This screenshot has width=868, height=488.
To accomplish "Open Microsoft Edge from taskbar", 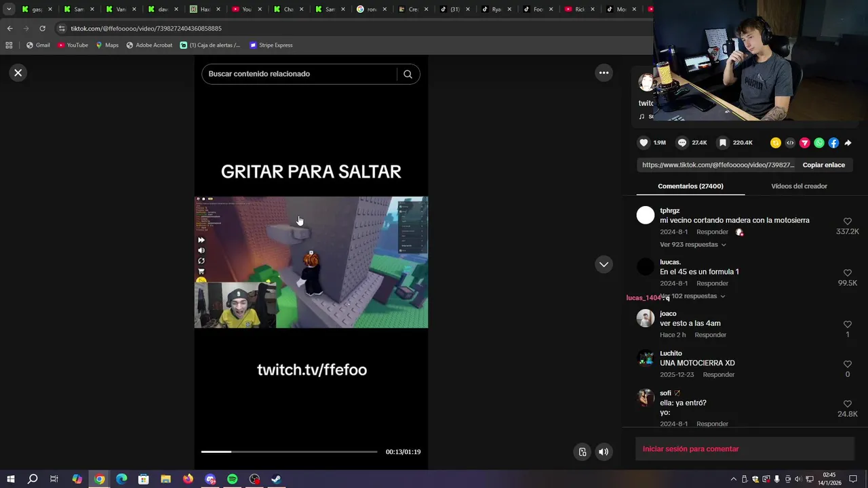I will tap(121, 479).
